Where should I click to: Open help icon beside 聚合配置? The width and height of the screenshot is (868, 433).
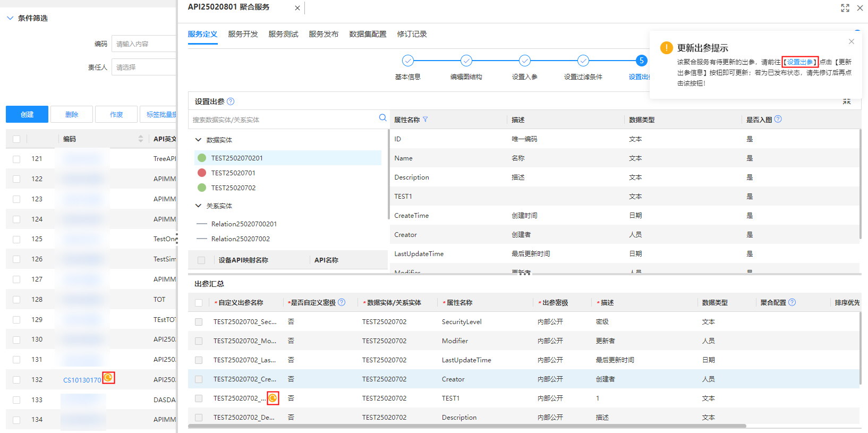(792, 302)
